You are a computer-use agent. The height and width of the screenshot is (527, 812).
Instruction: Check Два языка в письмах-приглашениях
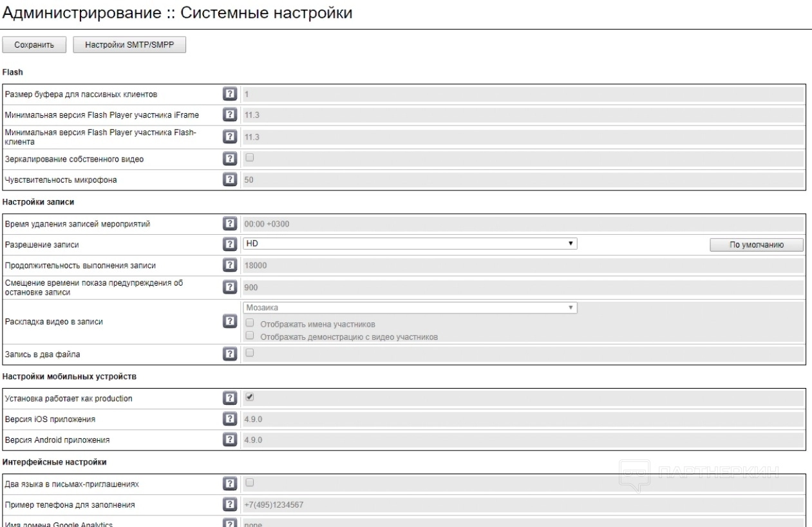[x=249, y=483]
